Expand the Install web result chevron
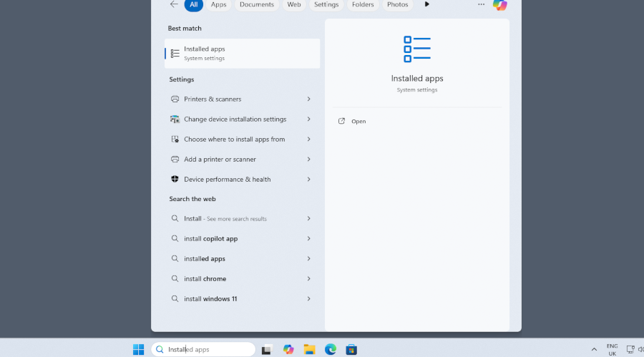Viewport: 644px width, 357px height. (308, 218)
